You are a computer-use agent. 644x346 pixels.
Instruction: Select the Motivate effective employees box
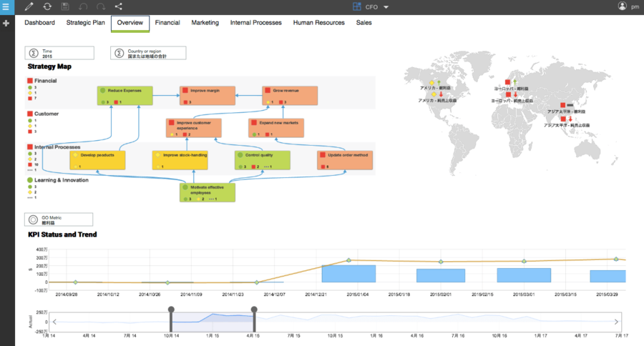click(x=207, y=193)
